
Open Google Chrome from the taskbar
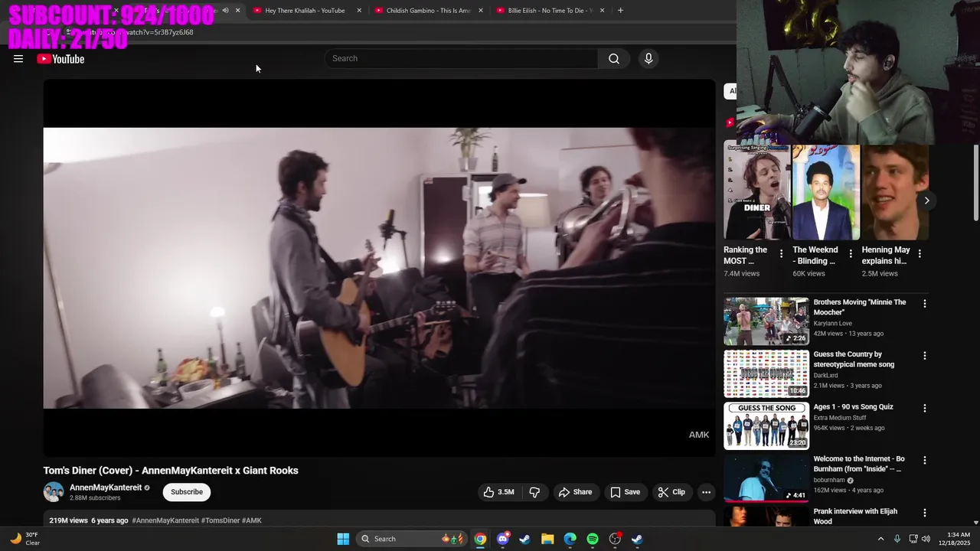point(480,539)
